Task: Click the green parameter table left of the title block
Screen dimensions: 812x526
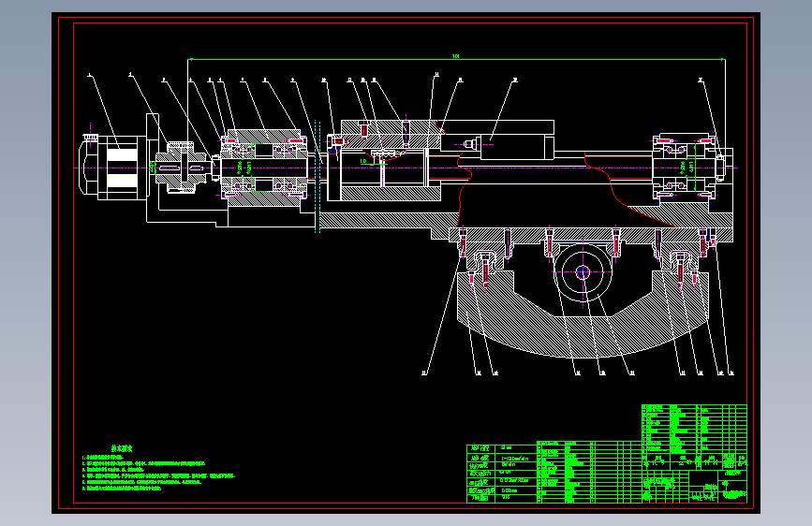Action: point(501,474)
